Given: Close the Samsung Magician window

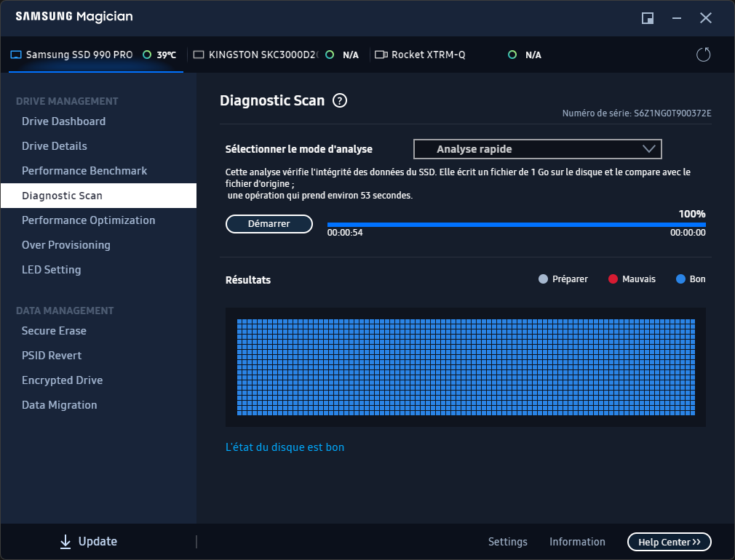Looking at the screenshot, I should [x=705, y=18].
